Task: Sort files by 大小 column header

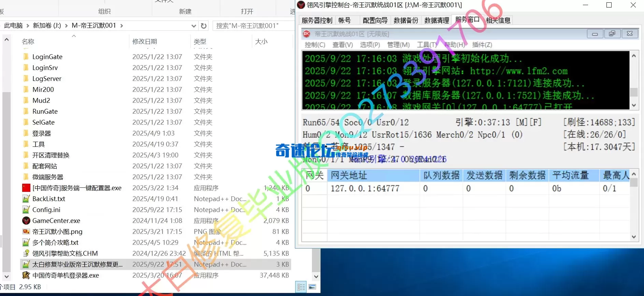Action: coord(272,41)
